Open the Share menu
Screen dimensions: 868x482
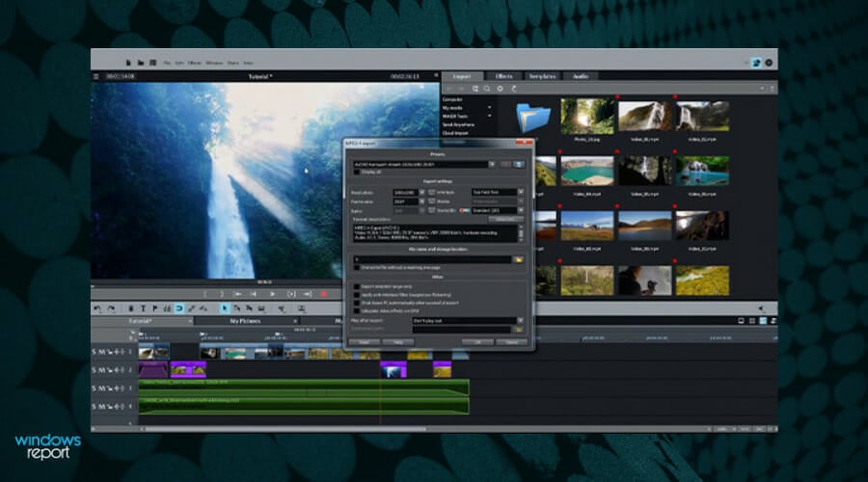(x=233, y=63)
